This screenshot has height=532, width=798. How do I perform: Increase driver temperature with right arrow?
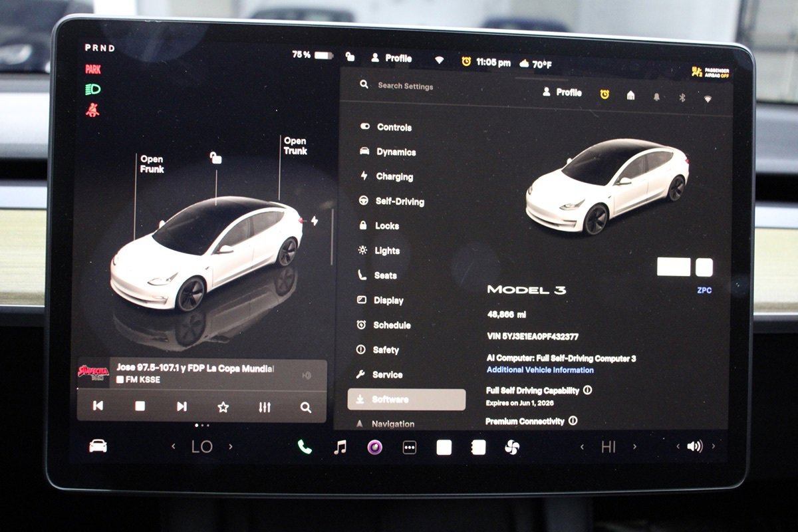[x=231, y=446]
